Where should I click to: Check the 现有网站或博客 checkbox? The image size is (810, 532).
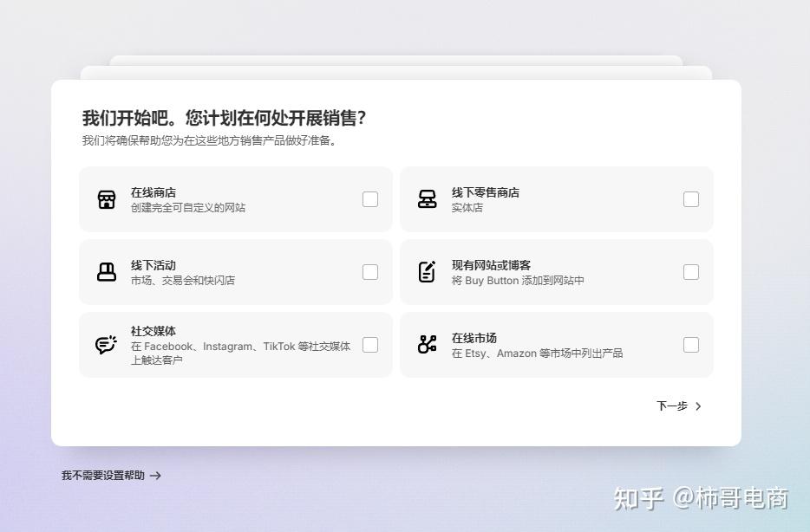click(x=691, y=272)
